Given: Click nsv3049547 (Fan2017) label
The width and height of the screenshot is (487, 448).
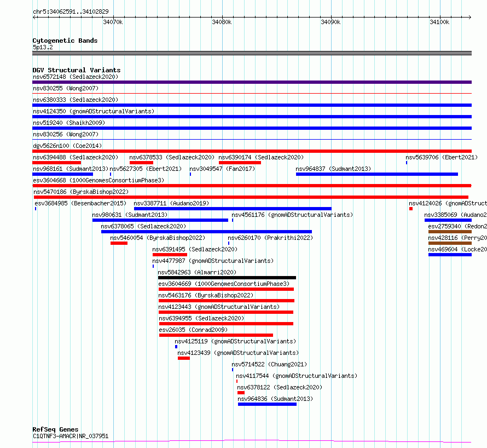Looking at the screenshot, I should click(x=222, y=169).
